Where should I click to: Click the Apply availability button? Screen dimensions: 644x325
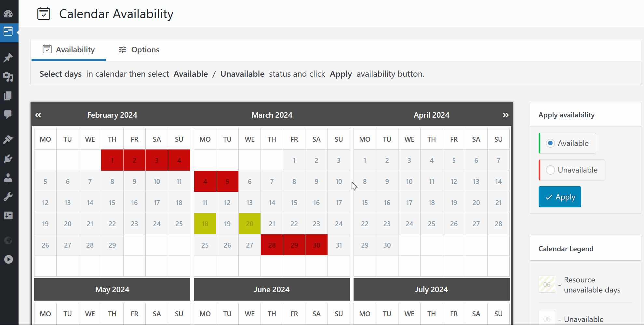tap(560, 197)
